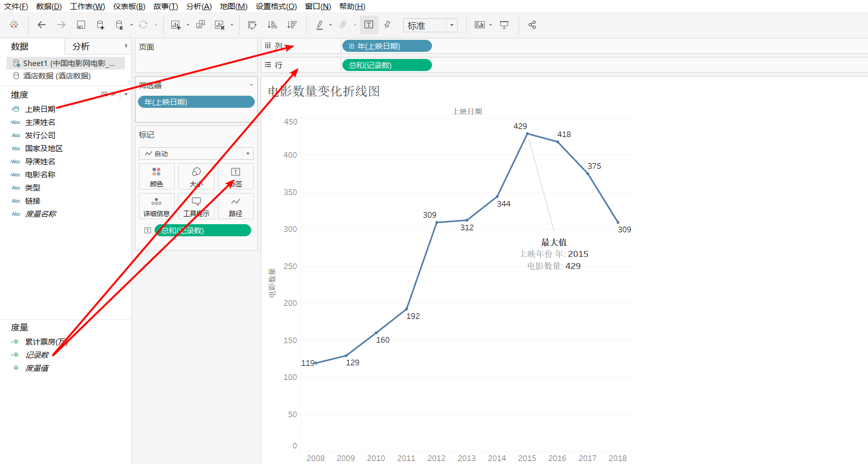
Task: Expand the 年(上映日期) pill plus sign
Action: tap(351, 46)
